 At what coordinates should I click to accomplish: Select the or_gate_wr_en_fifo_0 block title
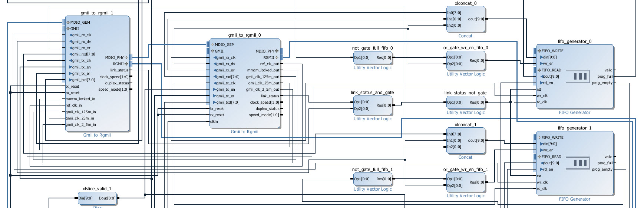coord(466,48)
